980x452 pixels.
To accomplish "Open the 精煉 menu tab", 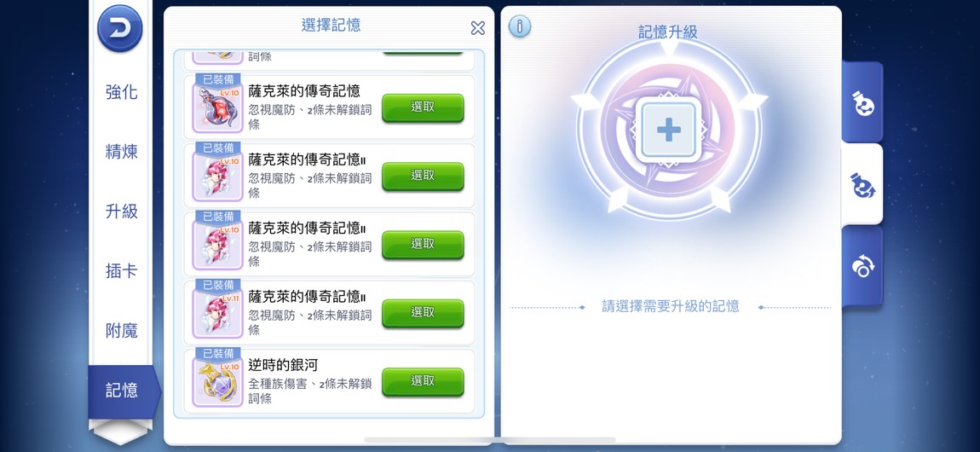I will pos(121,152).
